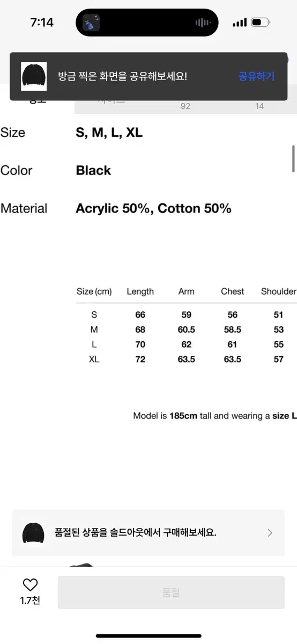Tap the 품절된 상품을 솔드아웃에서 구매해보세요 text
This screenshot has height=644, width=297.
(x=136, y=533)
